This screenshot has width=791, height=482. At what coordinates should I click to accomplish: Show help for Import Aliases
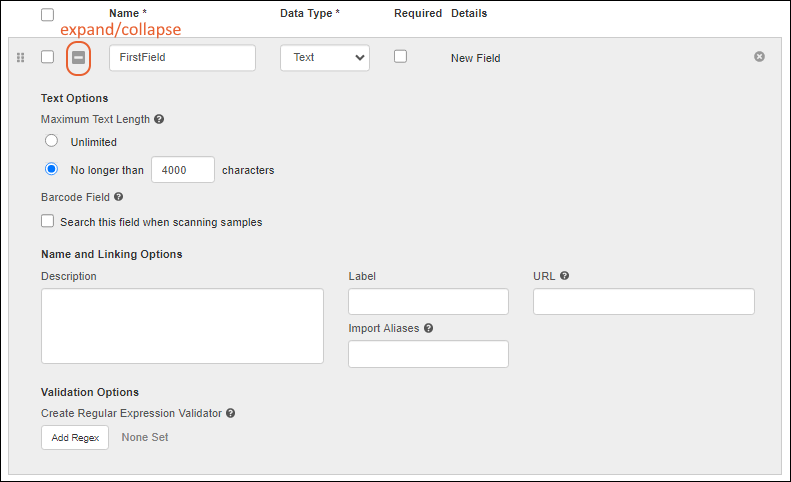click(x=428, y=328)
